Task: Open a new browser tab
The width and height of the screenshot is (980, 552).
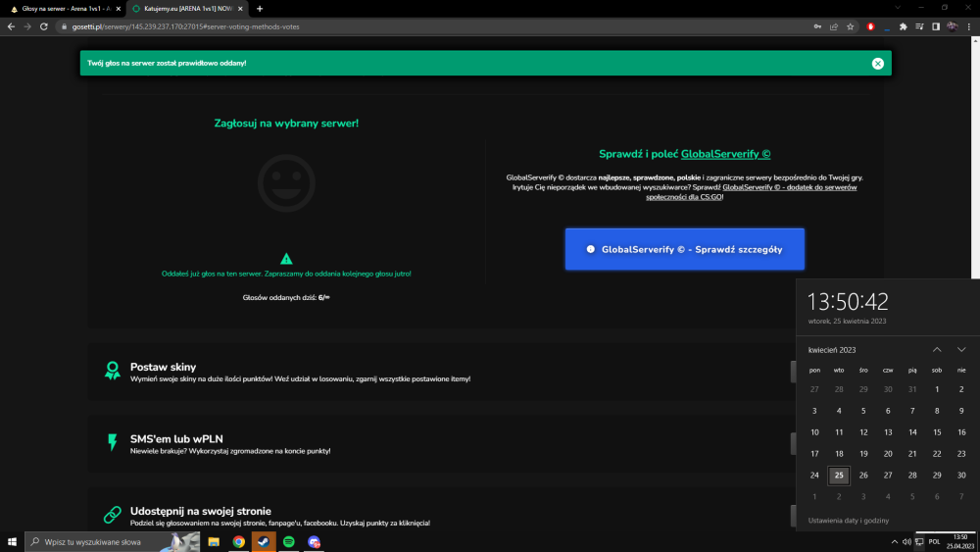Action: [x=260, y=9]
